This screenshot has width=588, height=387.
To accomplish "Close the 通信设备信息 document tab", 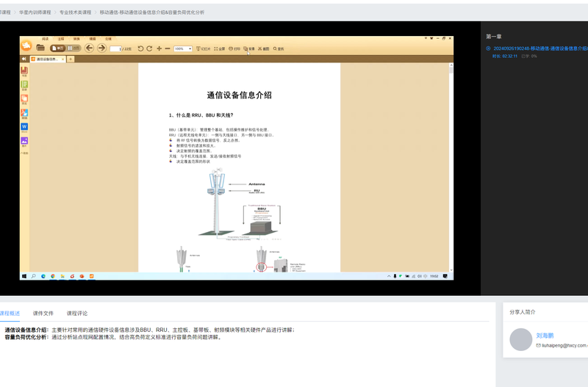I will (63, 59).
